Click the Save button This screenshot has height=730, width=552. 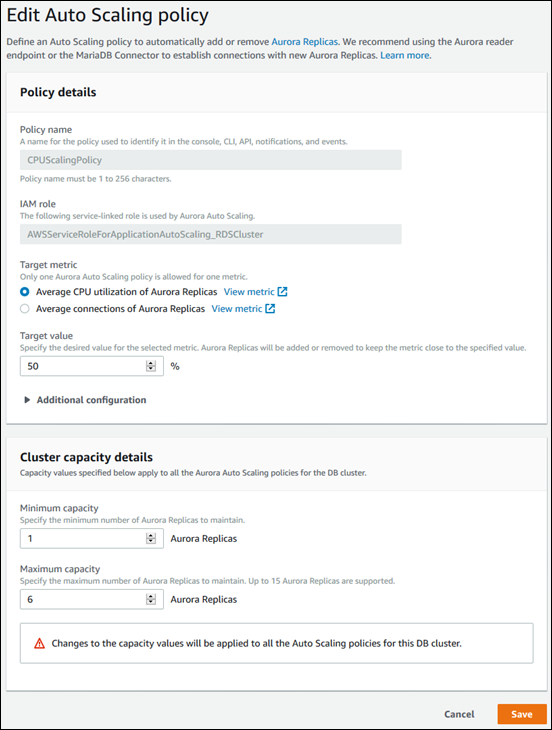pos(522,714)
